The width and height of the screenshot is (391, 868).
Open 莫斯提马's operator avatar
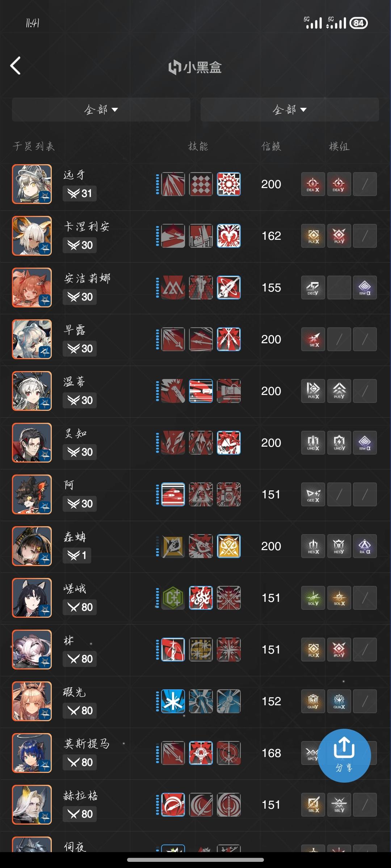(32, 753)
